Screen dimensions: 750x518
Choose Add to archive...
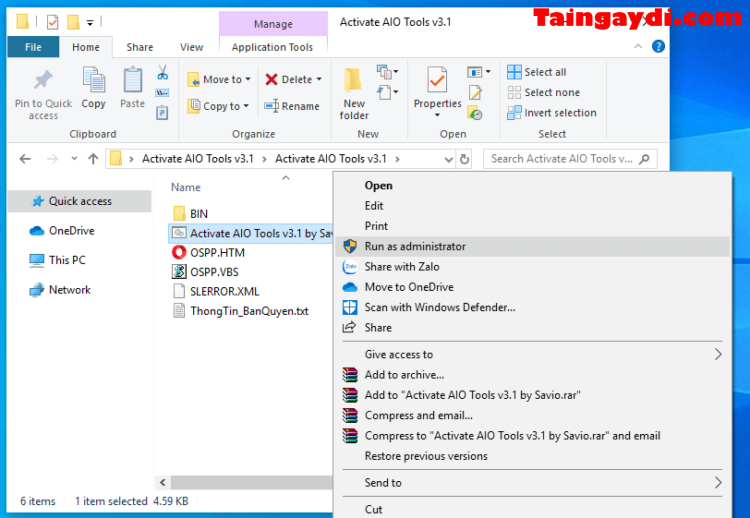click(x=533, y=375)
